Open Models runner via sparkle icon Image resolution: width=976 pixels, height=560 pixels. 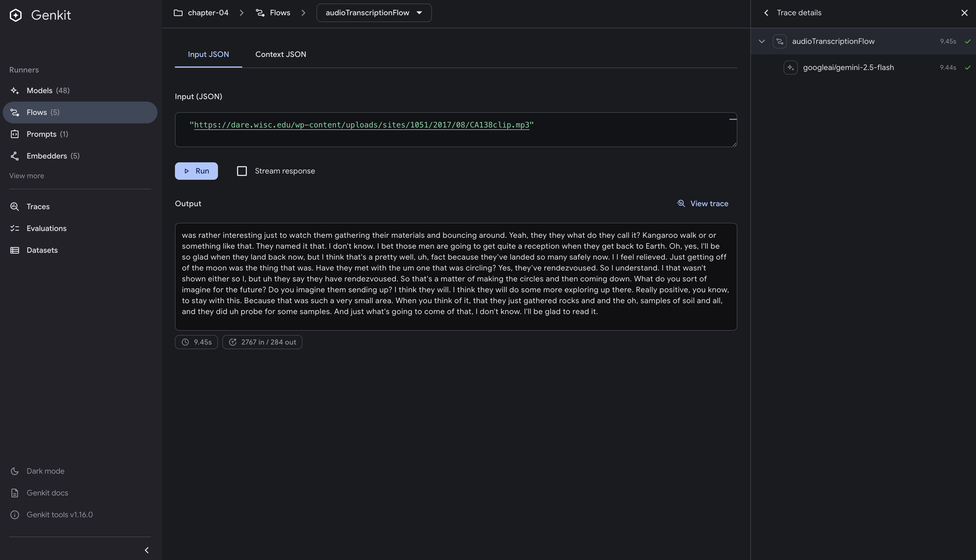pyautogui.click(x=15, y=90)
